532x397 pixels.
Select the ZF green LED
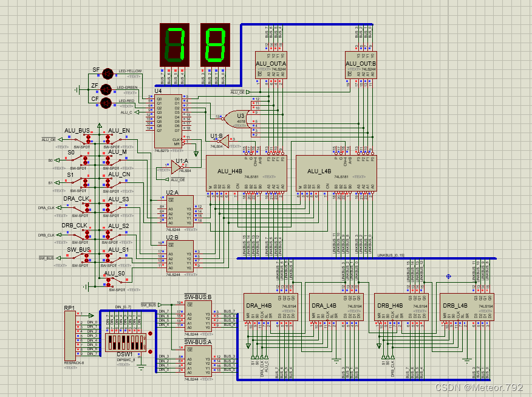coord(106,89)
